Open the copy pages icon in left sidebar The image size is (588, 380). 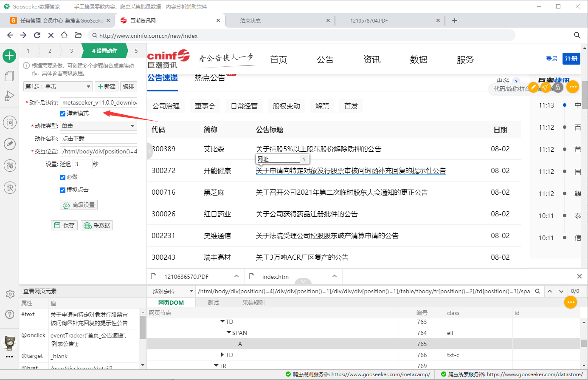pyautogui.click(x=9, y=76)
